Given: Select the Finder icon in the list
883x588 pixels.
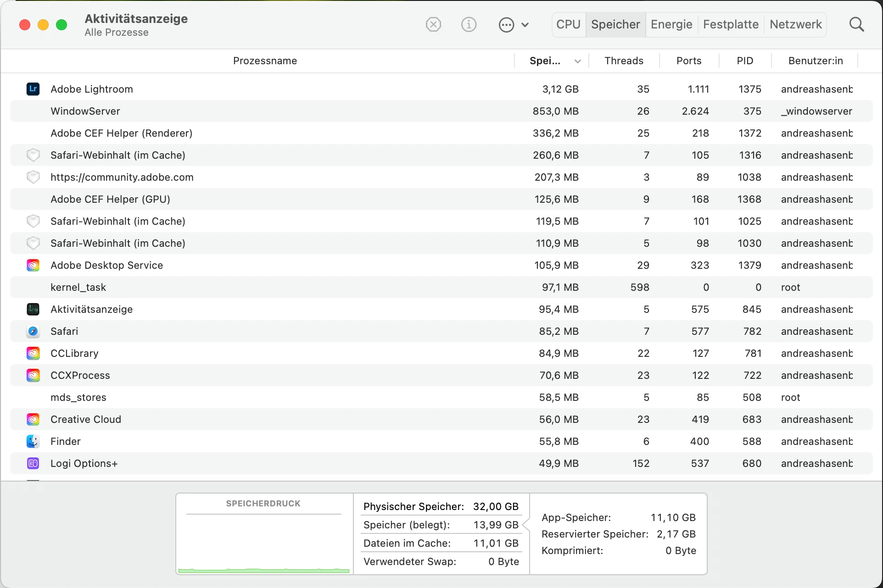Looking at the screenshot, I should (x=33, y=441).
